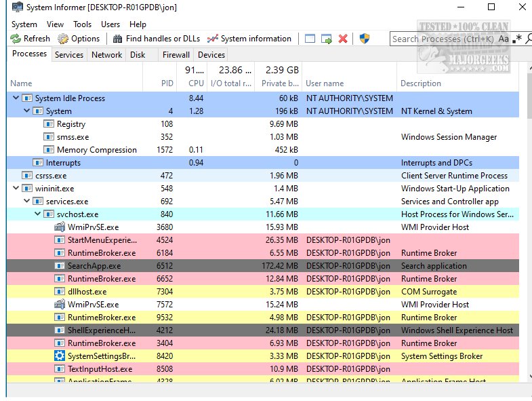Toggle regex search option icon
The height and width of the screenshot is (401, 532).
pos(518,39)
